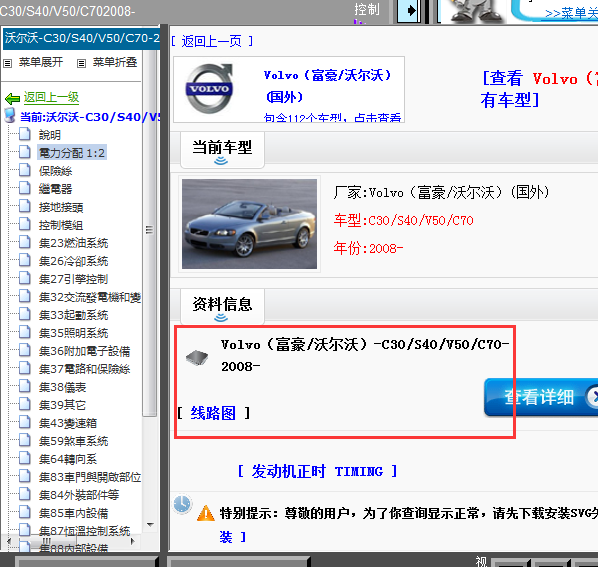Screen dimensions: 598x567
Task: Click the page icon beside 集27引擎控制
Action: [25, 278]
